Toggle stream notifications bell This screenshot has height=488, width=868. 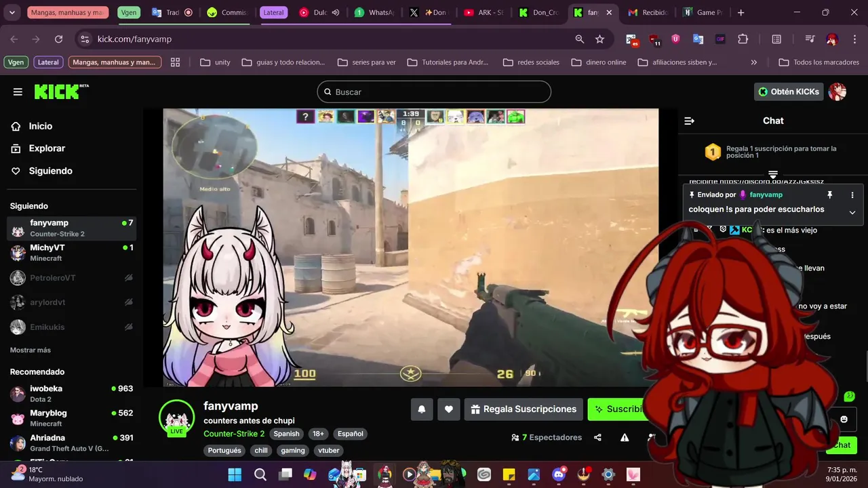click(422, 409)
